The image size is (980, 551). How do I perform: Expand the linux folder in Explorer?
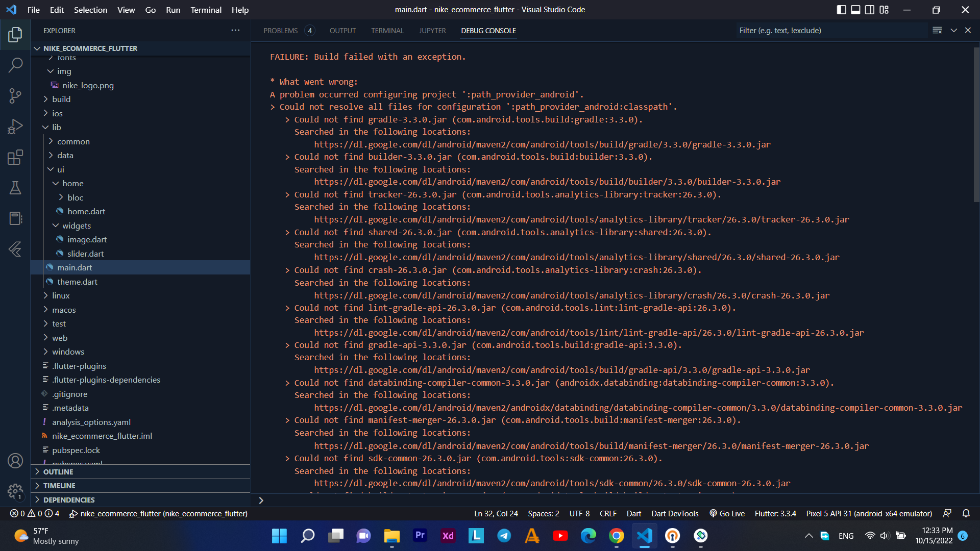coord(60,295)
